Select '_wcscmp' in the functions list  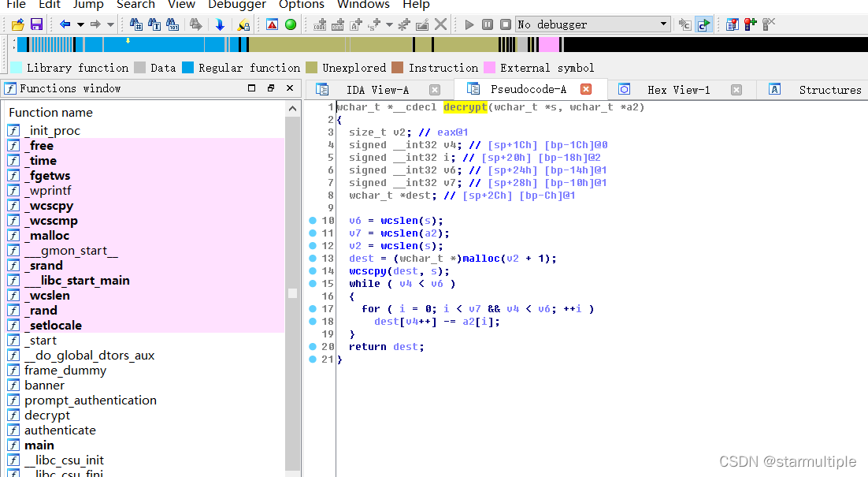53,221
